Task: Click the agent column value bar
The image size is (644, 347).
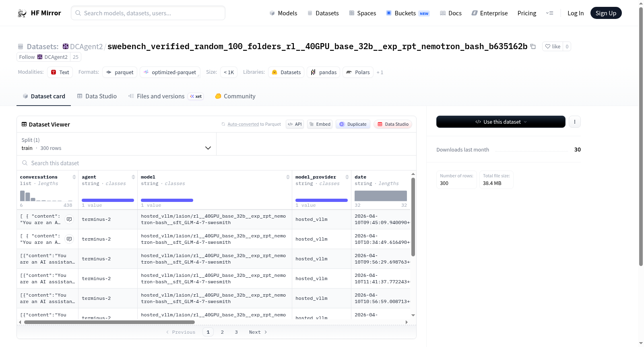Action: click(x=108, y=200)
